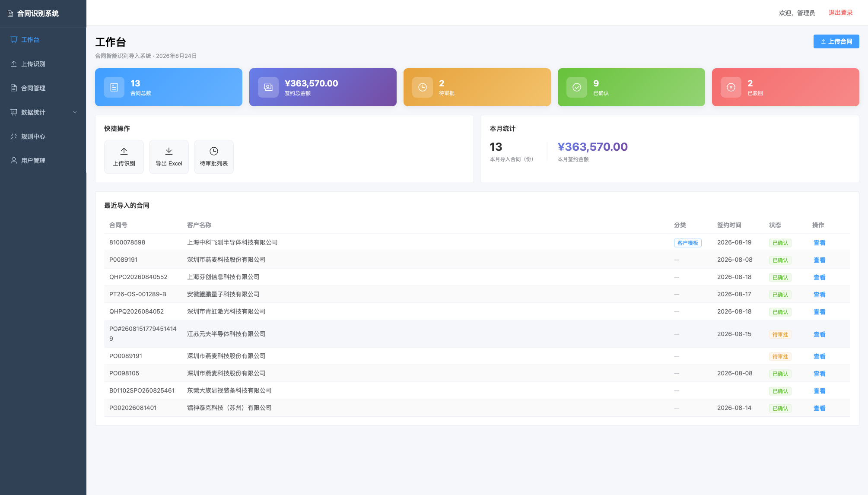
Task: Click customer name 上海芬创信息科技有限公司
Action: click(223, 277)
